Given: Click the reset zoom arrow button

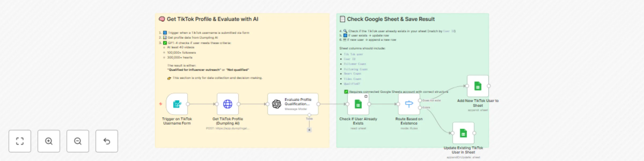Looking at the screenshot, I should point(107,141).
